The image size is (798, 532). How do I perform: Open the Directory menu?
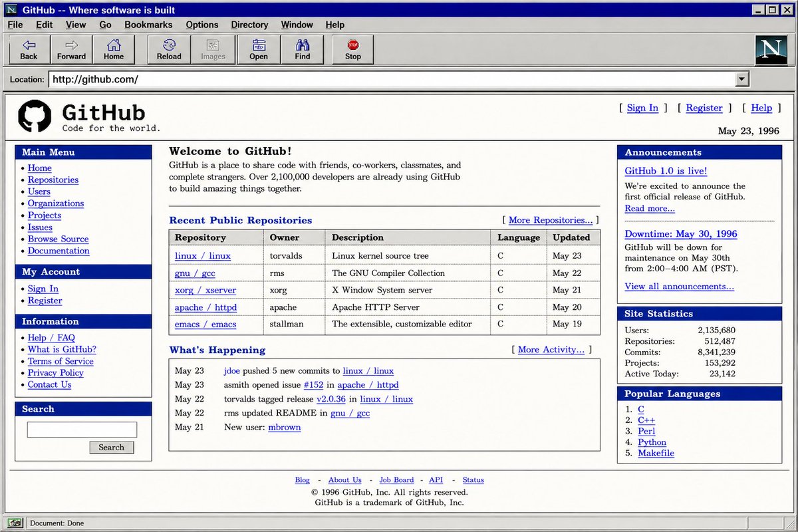tap(249, 25)
